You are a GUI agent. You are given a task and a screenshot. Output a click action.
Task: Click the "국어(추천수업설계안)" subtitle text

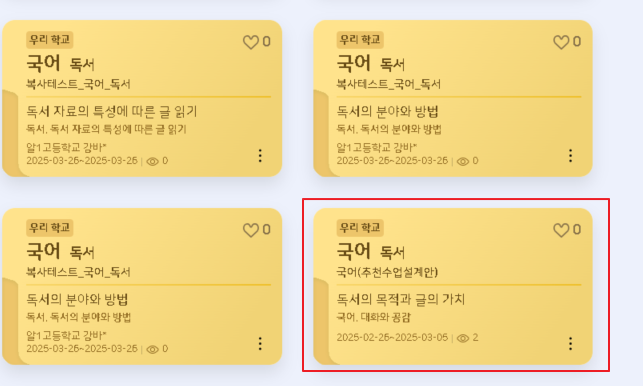click(387, 272)
